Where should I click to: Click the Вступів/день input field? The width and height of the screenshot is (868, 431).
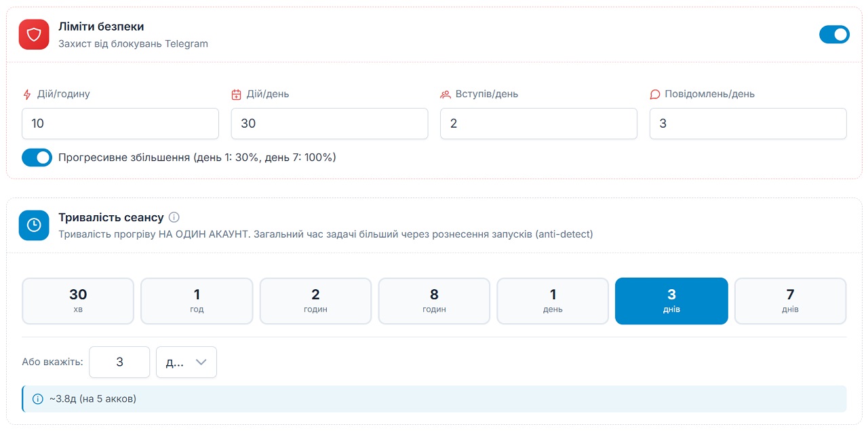[x=538, y=124]
